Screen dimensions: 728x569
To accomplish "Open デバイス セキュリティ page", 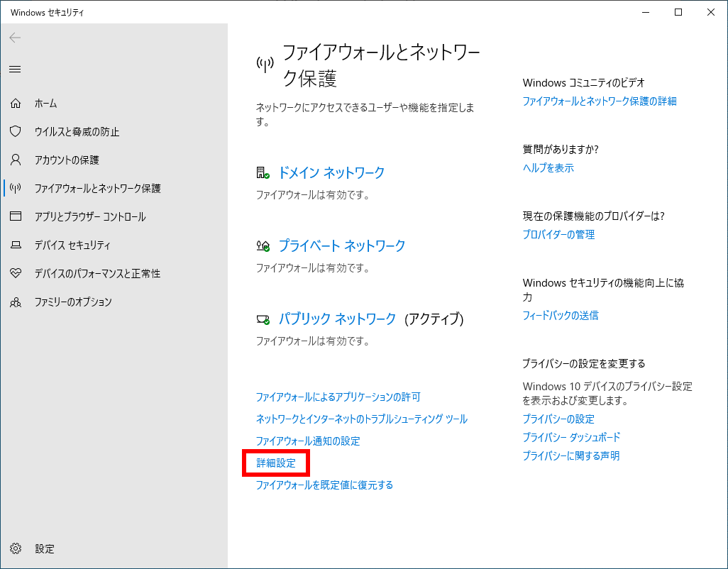I will point(72,245).
